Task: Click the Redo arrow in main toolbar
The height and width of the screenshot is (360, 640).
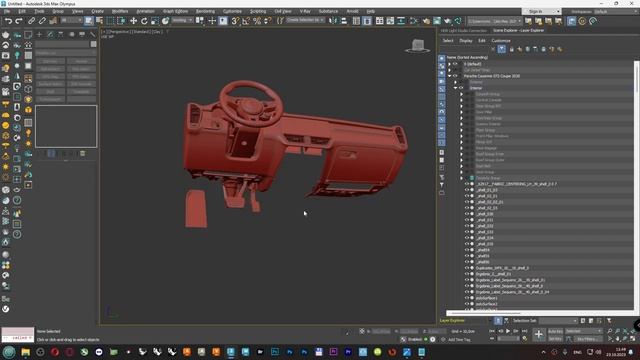Action: (19, 21)
